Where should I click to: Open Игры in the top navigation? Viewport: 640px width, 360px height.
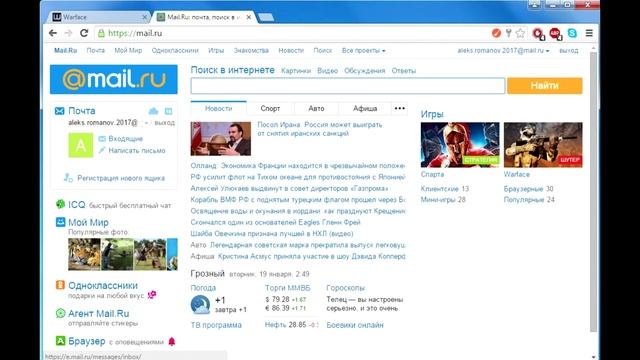tap(216, 51)
